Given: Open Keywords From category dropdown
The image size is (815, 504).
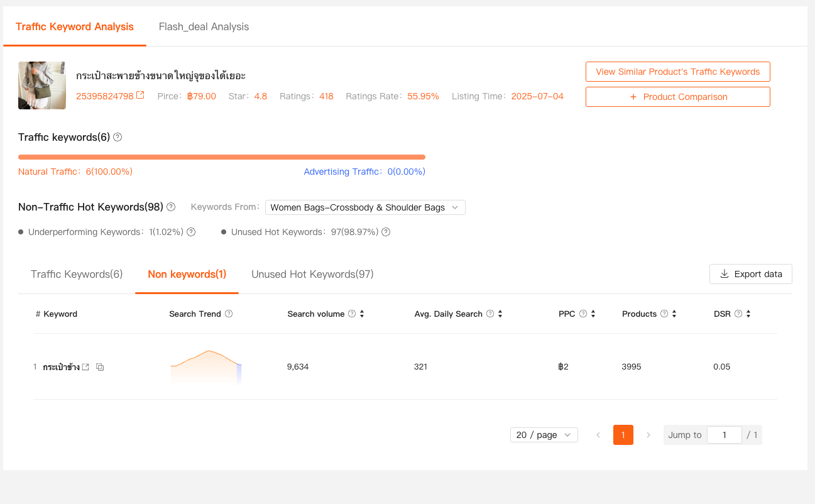Looking at the screenshot, I should pos(365,207).
